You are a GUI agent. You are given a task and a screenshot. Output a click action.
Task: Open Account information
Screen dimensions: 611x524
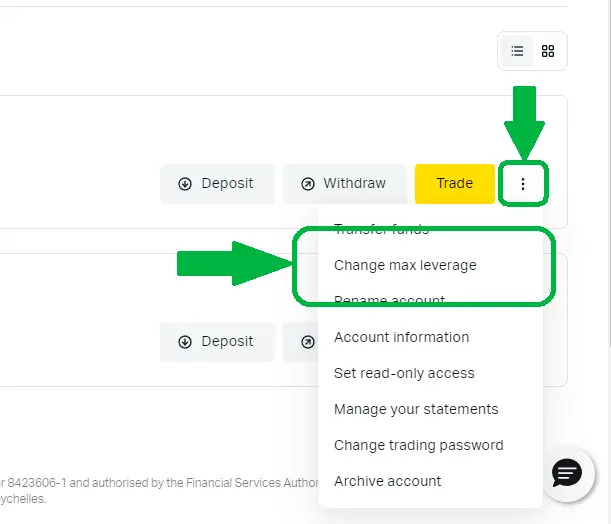(x=401, y=337)
